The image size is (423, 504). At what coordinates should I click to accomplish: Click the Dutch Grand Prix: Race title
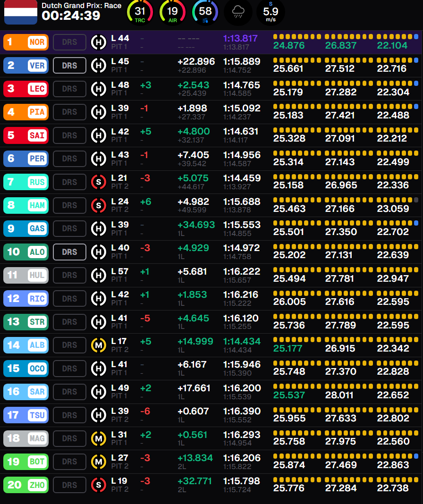[x=81, y=6]
